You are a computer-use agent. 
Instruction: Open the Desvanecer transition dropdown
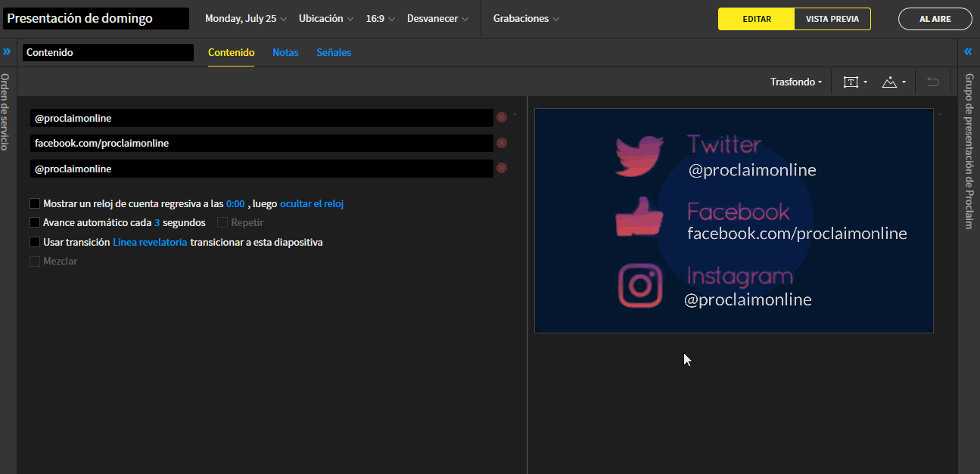coord(437,19)
